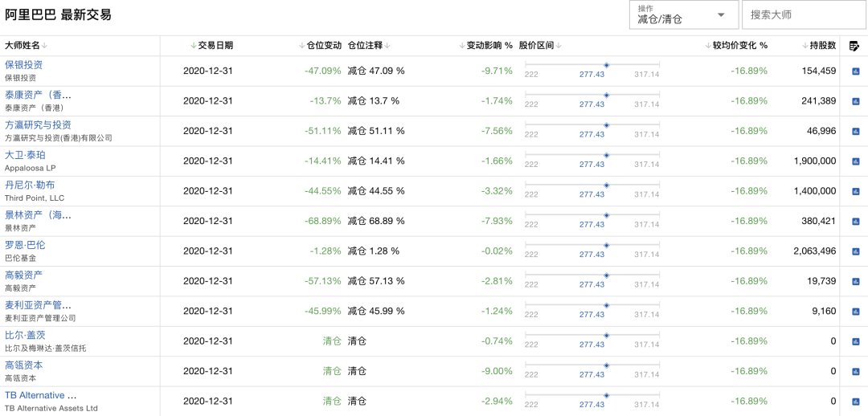868x416 pixels.
Task: Open 景林资产（海… guru link
Action: (39, 215)
